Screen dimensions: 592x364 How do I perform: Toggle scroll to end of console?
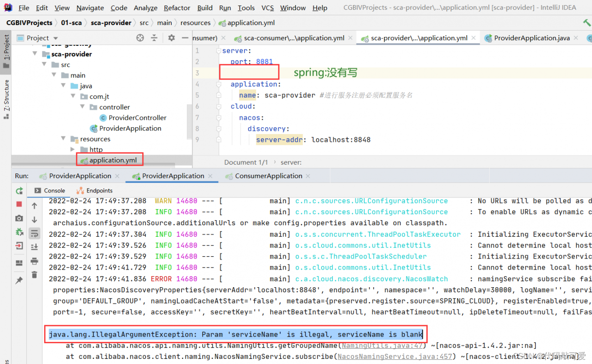pos(34,247)
